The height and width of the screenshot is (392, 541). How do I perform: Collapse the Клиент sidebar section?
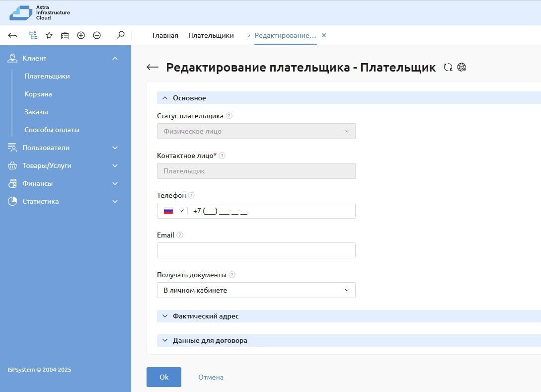tap(115, 58)
